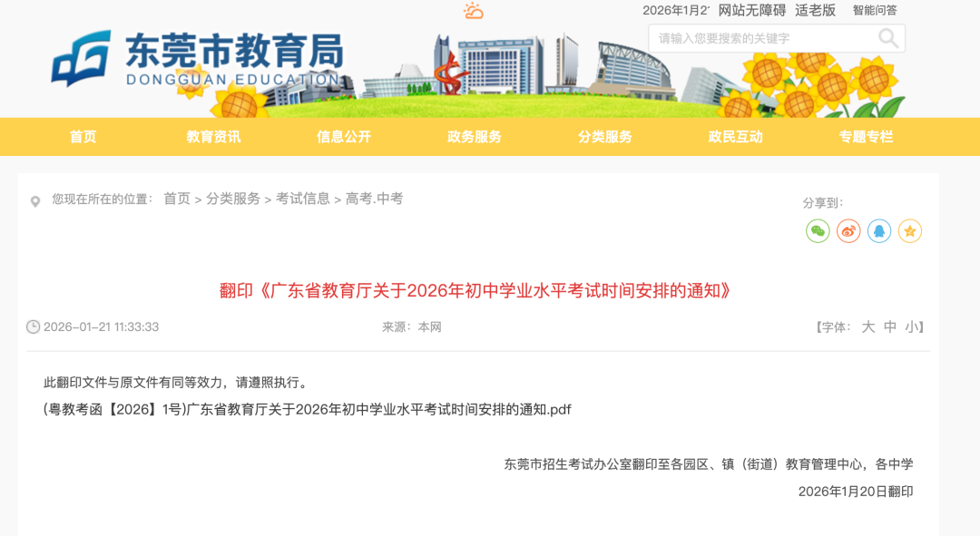Click the location pin breadcrumb icon
The width and height of the screenshot is (980, 536).
(35, 201)
